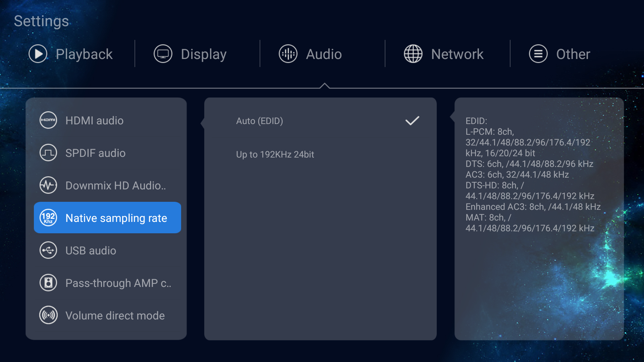Select the Audio tab label
The width and height of the screenshot is (644, 362).
click(324, 54)
